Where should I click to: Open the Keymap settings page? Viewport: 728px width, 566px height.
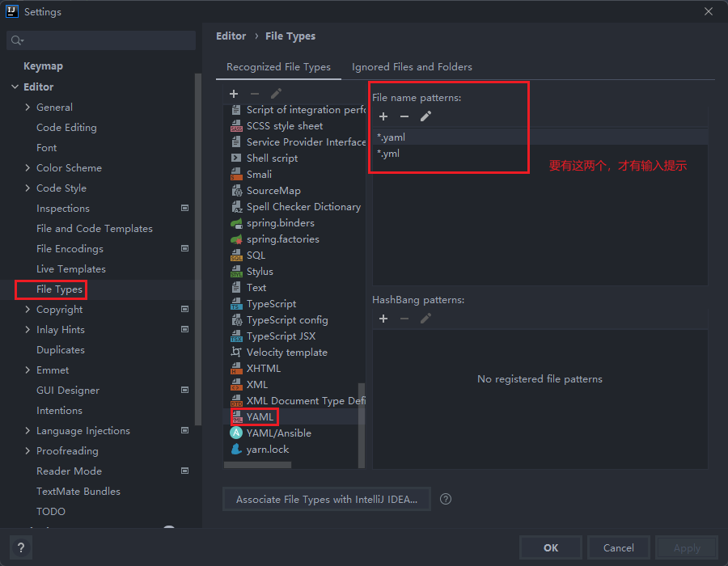click(43, 66)
